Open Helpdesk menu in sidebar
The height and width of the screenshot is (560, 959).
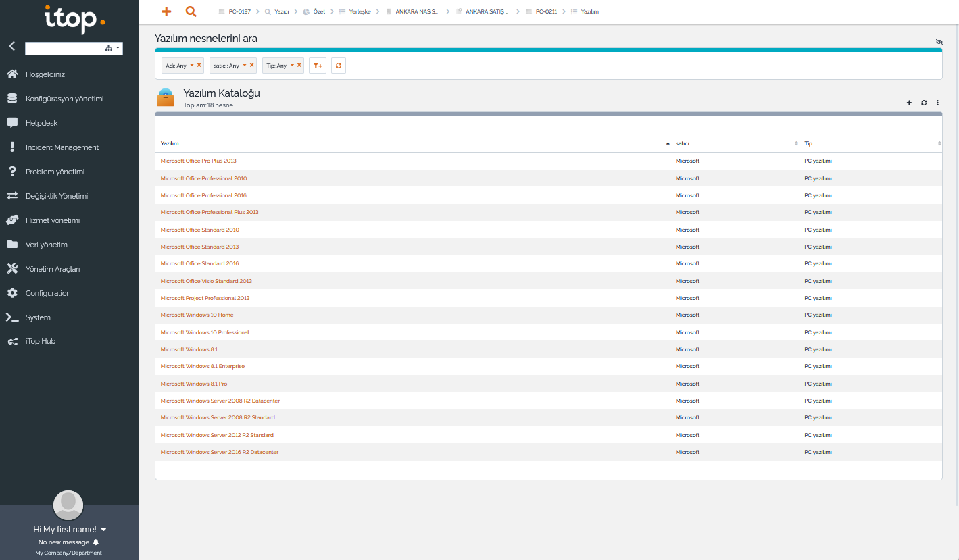pyautogui.click(x=41, y=123)
